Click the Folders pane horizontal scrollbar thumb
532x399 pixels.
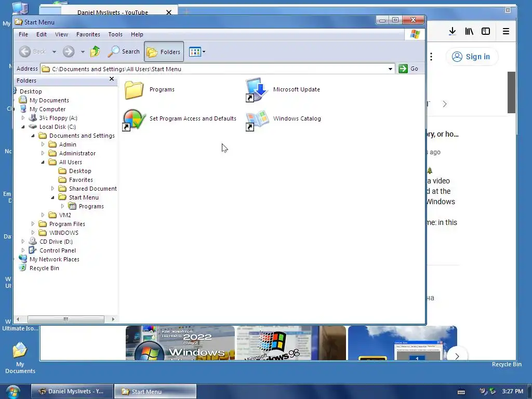tap(66, 319)
